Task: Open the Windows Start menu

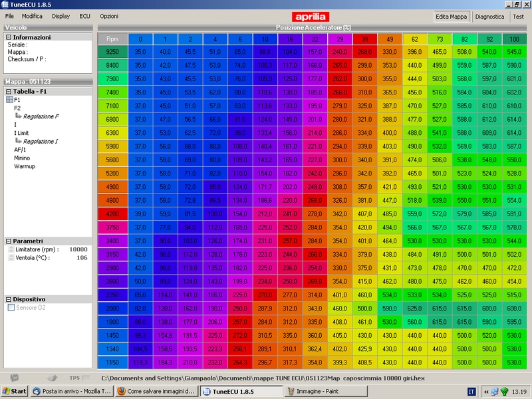Action: tap(14, 391)
